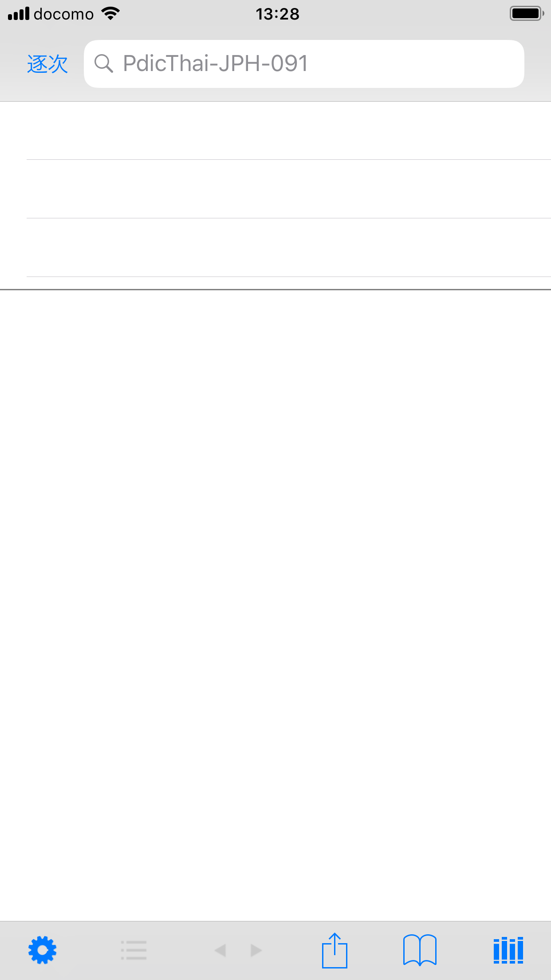Go back with the left triangle arrow
551x980 pixels.
[220, 950]
